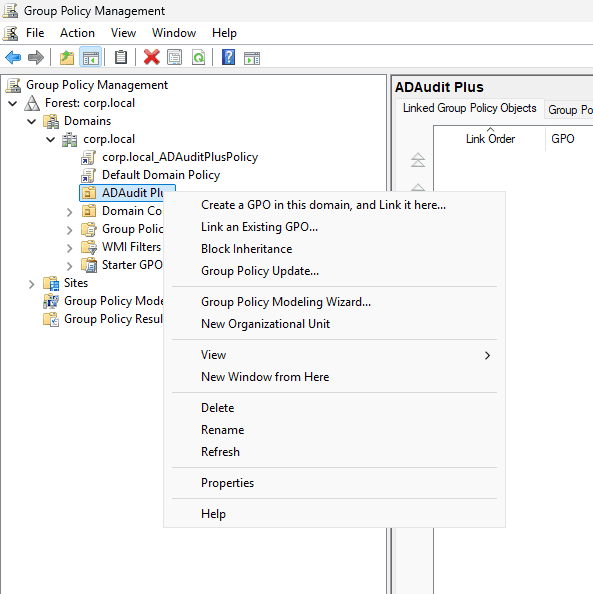Click the red X Delete toolbar icon
593x594 pixels.
(152, 58)
